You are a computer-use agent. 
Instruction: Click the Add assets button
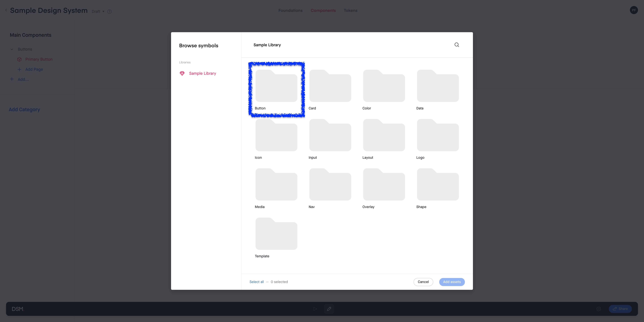coord(452,282)
